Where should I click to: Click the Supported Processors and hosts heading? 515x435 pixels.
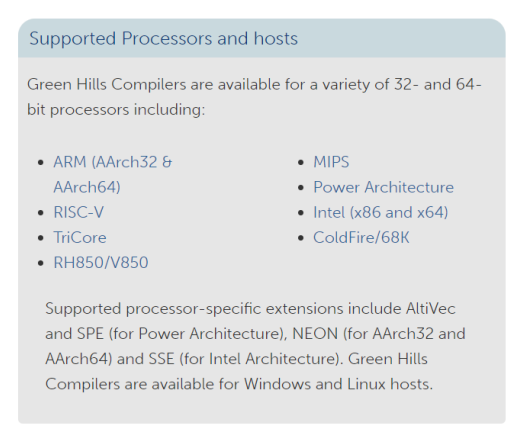click(x=163, y=39)
